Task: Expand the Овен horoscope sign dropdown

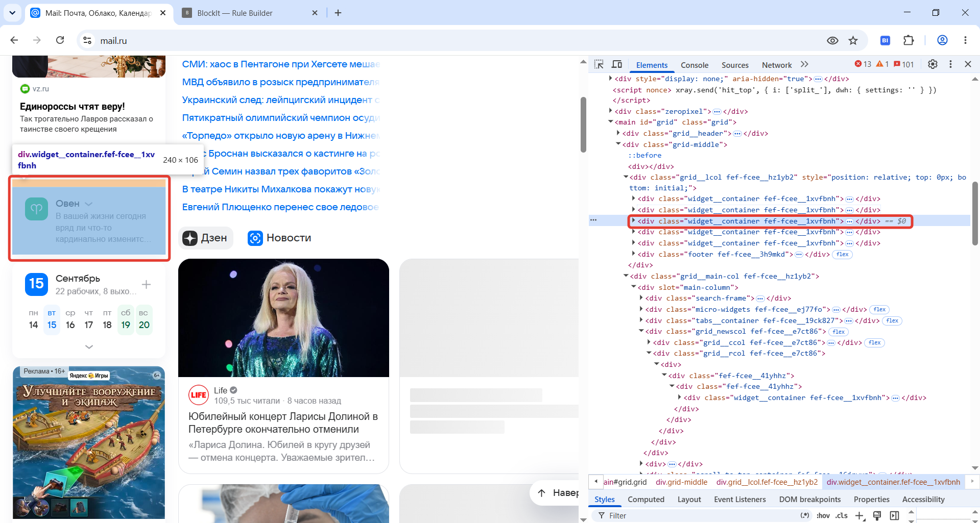Action: point(89,204)
